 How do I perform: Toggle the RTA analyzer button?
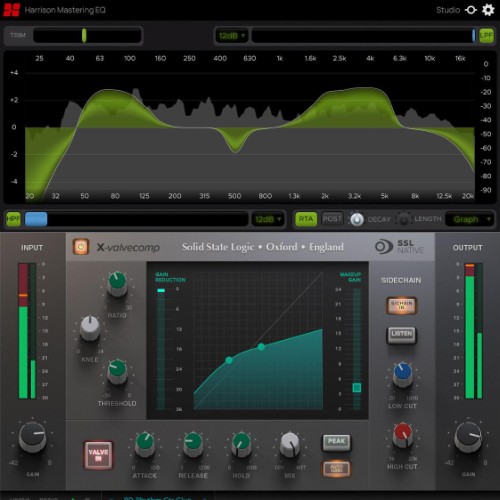point(306,219)
